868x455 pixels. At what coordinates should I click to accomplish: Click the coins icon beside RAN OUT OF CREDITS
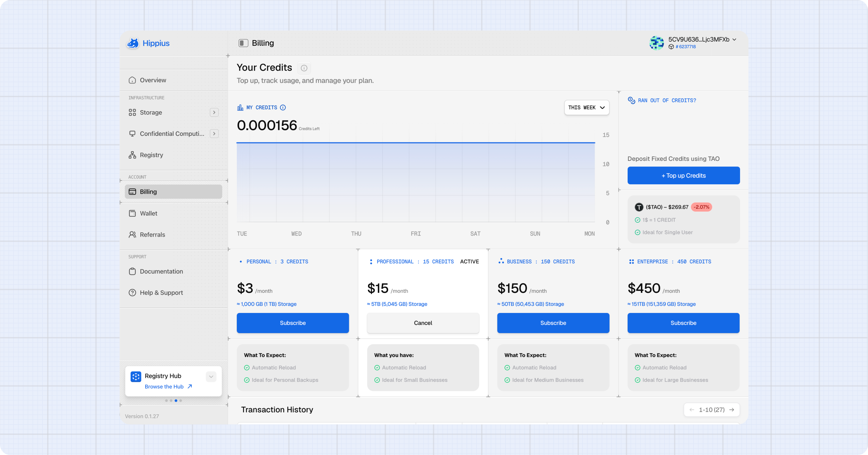631,100
